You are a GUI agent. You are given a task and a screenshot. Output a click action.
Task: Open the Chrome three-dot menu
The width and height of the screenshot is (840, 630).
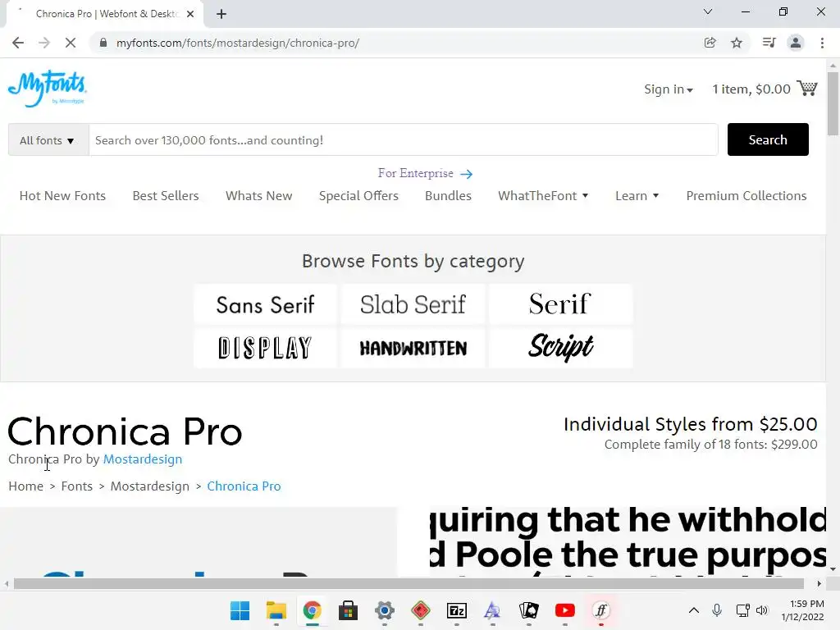(x=822, y=43)
